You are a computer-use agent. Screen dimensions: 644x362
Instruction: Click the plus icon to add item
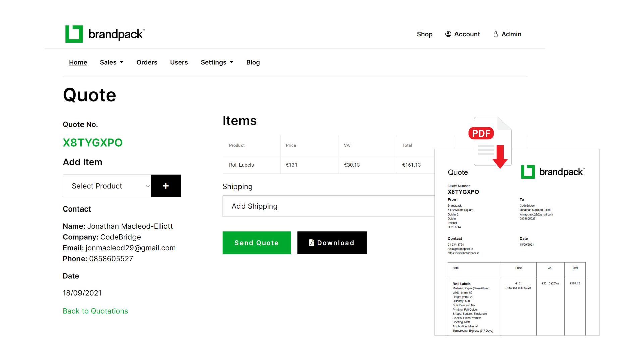pos(166,186)
